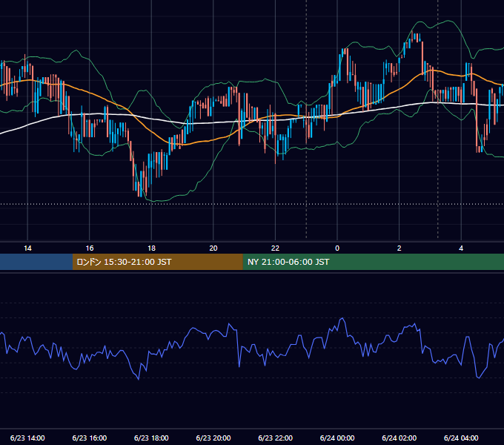The image size is (504, 445).
Task: Click the oscillator's highest peak near 00:00
Action: point(342,318)
